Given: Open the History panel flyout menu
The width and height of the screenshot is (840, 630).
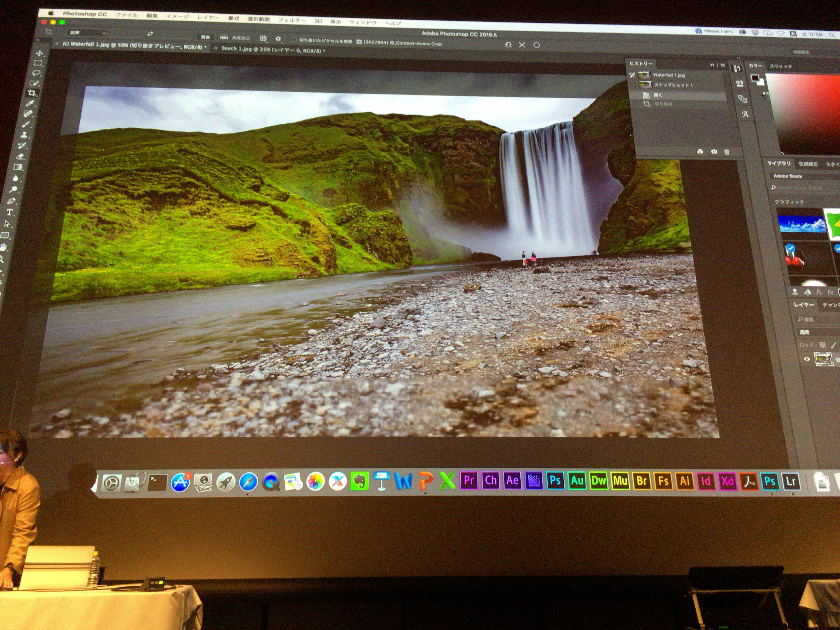Looking at the screenshot, I should tap(723, 65).
